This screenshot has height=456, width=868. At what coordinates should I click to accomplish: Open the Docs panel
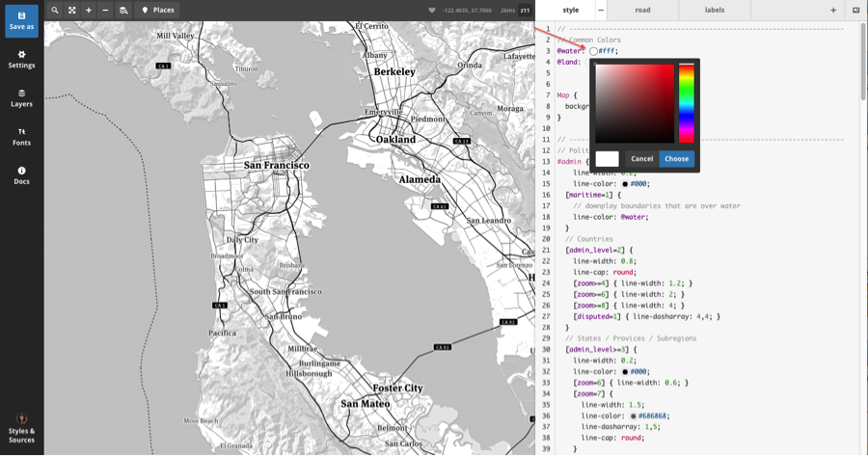(21, 175)
